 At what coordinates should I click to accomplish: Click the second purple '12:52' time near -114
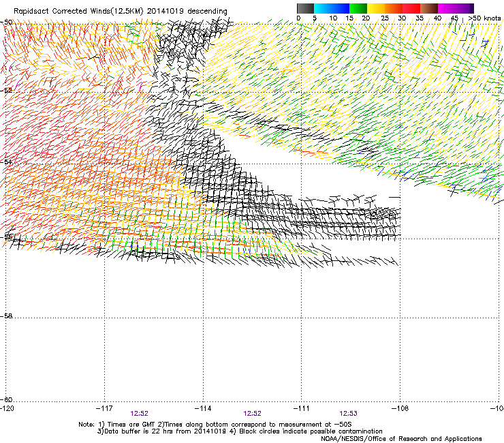click(x=252, y=414)
